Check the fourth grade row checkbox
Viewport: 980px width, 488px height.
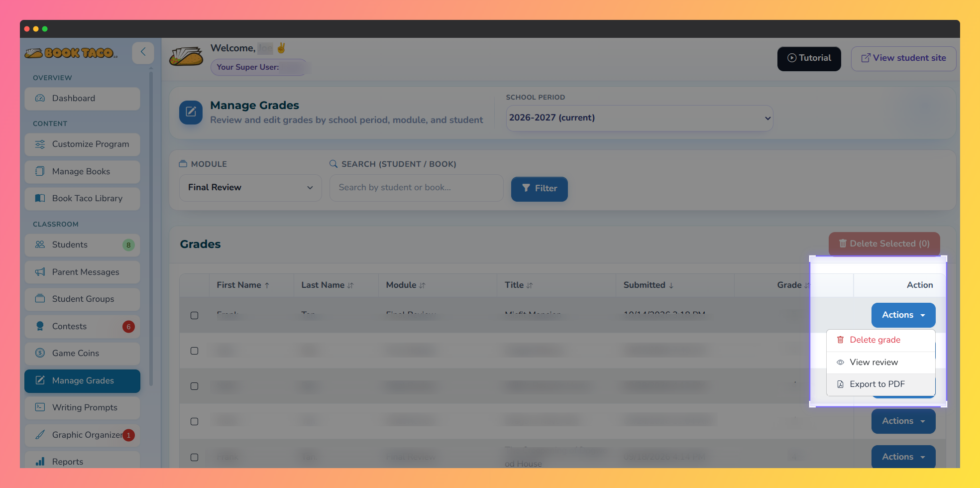(x=195, y=421)
